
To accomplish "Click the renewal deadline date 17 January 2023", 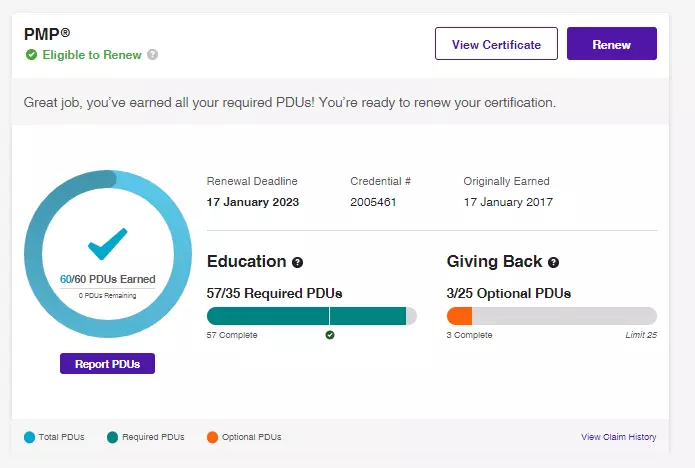I will tap(253, 202).
